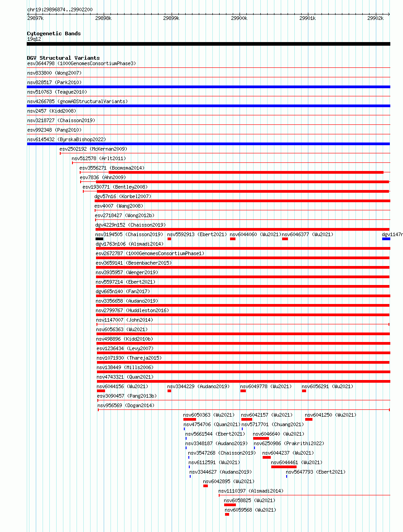Click esv4007 (Wang2008) label
Viewport: 403px width, 532px height.
tap(119, 206)
